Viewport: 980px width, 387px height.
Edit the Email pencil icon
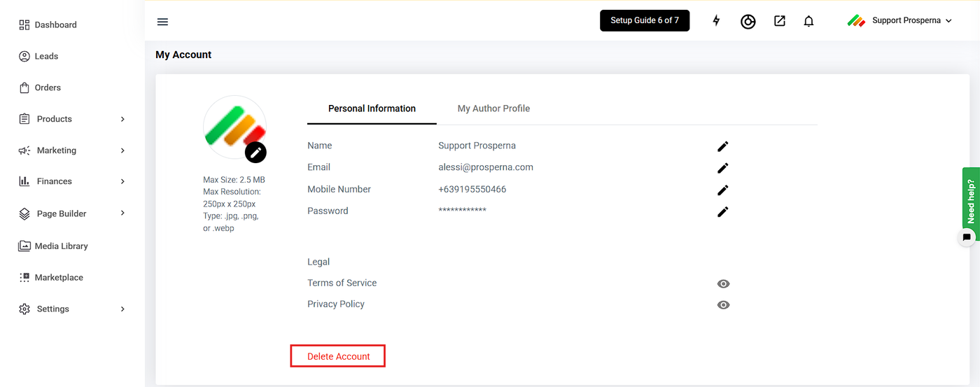tap(722, 168)
